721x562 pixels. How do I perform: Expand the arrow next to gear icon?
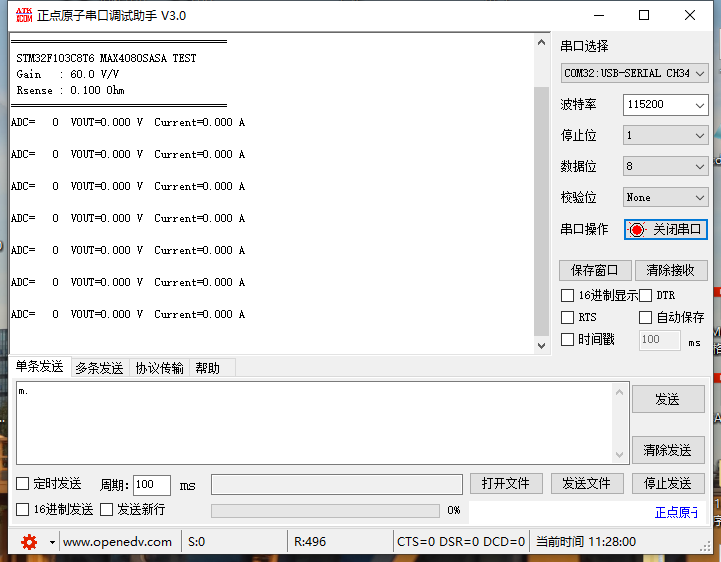point(52,543)
